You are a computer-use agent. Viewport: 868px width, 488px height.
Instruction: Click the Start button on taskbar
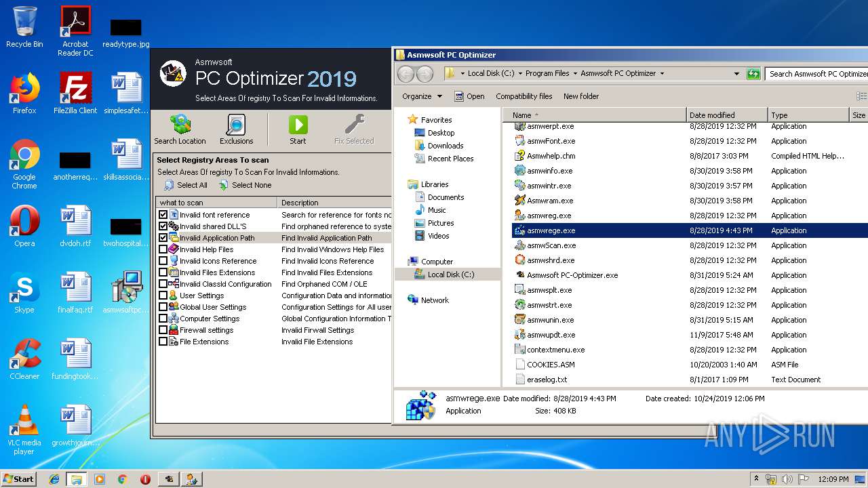(19, 479)
